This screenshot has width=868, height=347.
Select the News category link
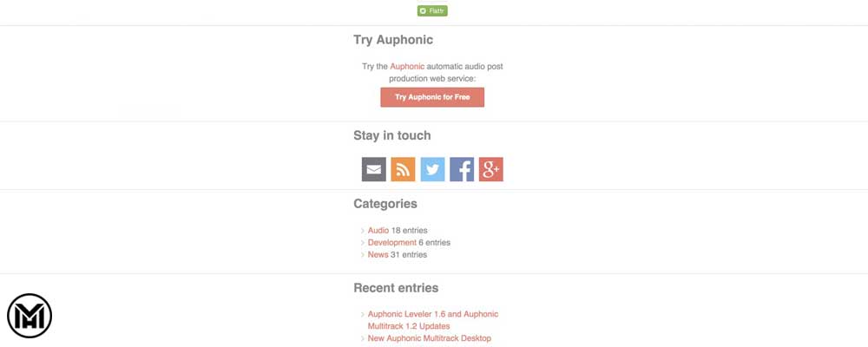(378, 255)
